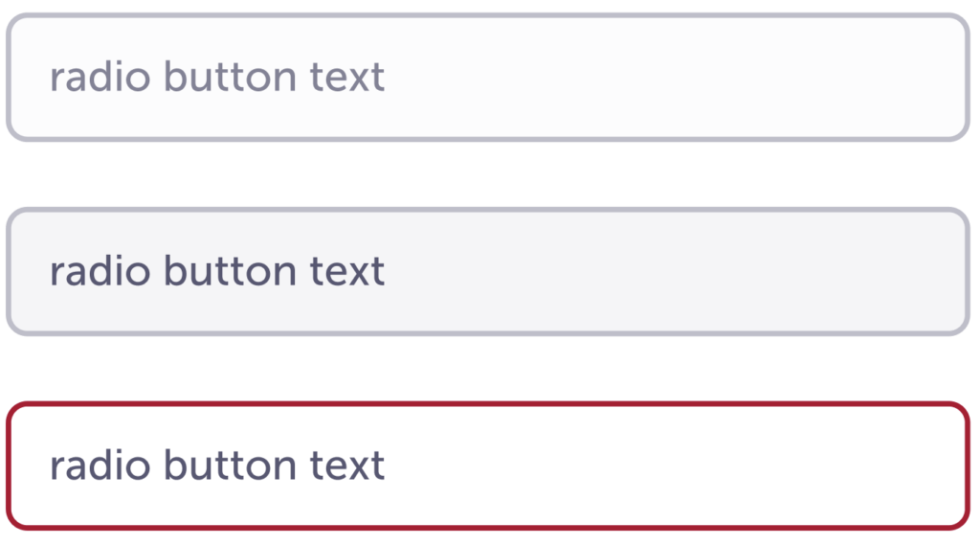Activate the gray-outlined box with lightest text
The image size is (980, 545).
(x=488, y=78)
